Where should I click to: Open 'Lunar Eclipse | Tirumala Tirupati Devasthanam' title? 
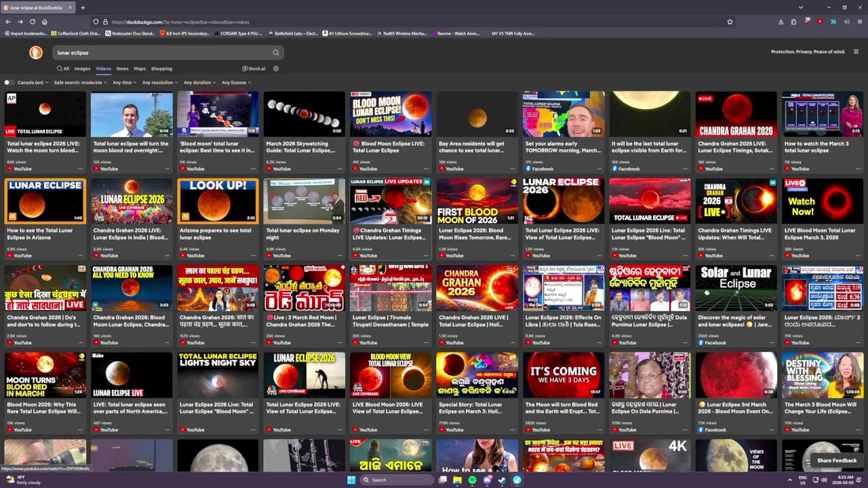pyautogui.click(x=390, y=321)
